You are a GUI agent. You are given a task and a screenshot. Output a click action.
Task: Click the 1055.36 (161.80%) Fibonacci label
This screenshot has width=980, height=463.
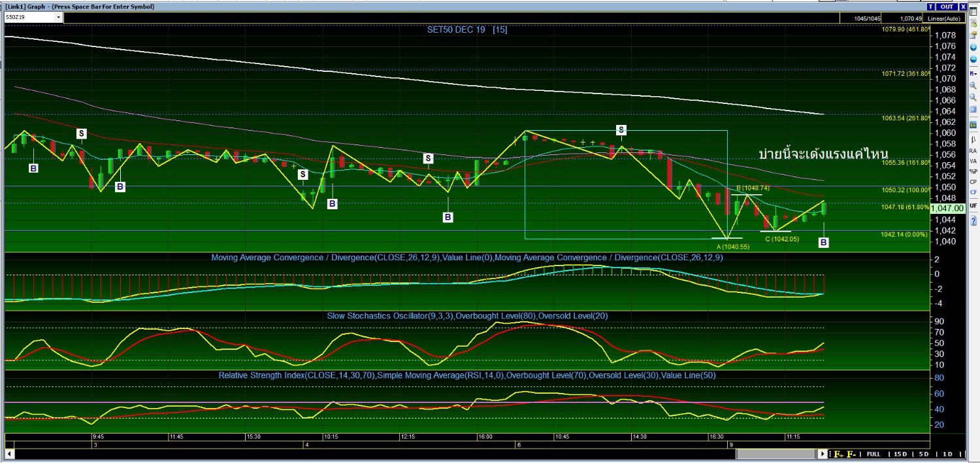click(906, 162)
